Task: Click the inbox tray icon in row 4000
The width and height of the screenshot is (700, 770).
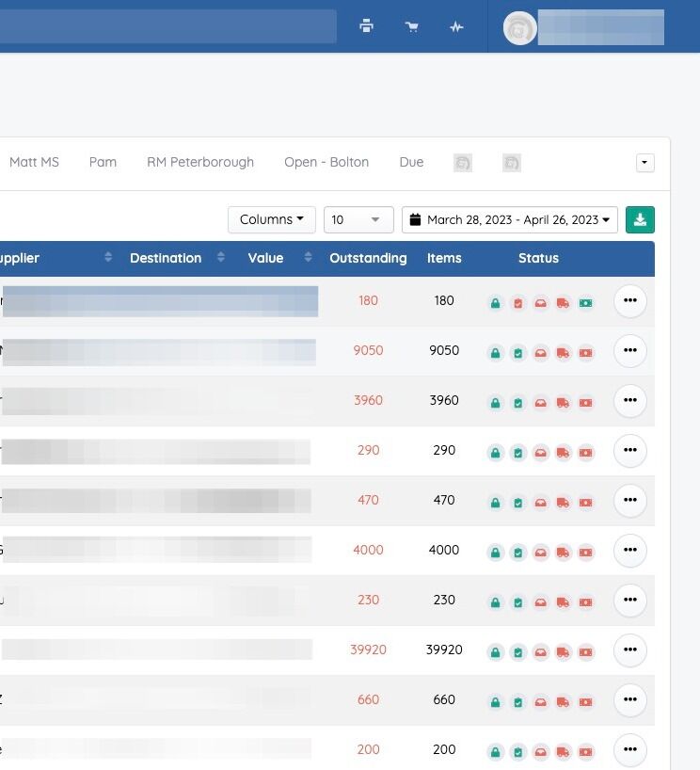Action: click(540, 553)
